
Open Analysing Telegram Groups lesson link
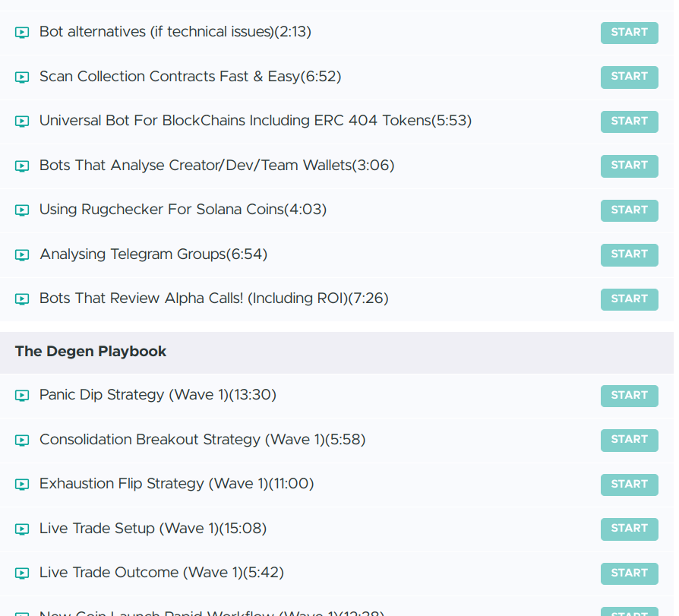point(153,254)
